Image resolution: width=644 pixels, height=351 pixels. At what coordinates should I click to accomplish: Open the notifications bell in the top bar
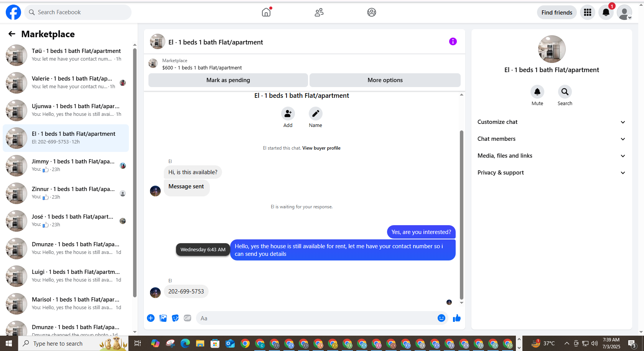pyautogui.click(x=606, y=12)
